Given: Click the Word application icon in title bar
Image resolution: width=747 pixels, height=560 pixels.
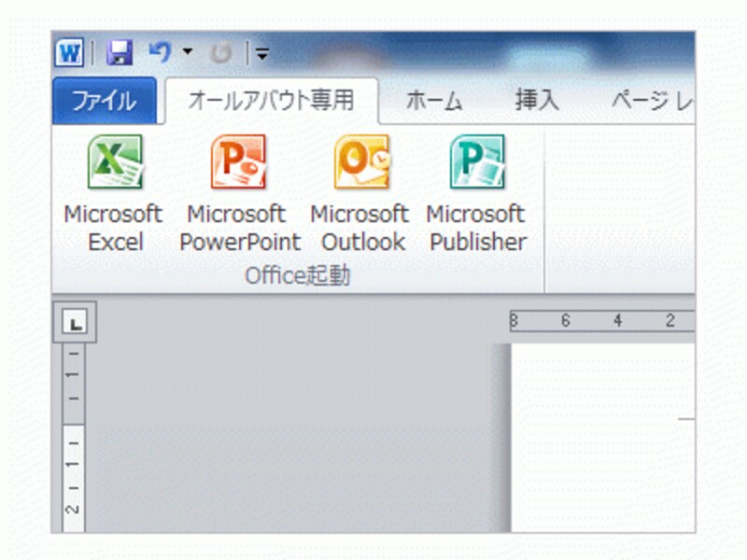Looking at the screenshot, I should pos(69,52).
